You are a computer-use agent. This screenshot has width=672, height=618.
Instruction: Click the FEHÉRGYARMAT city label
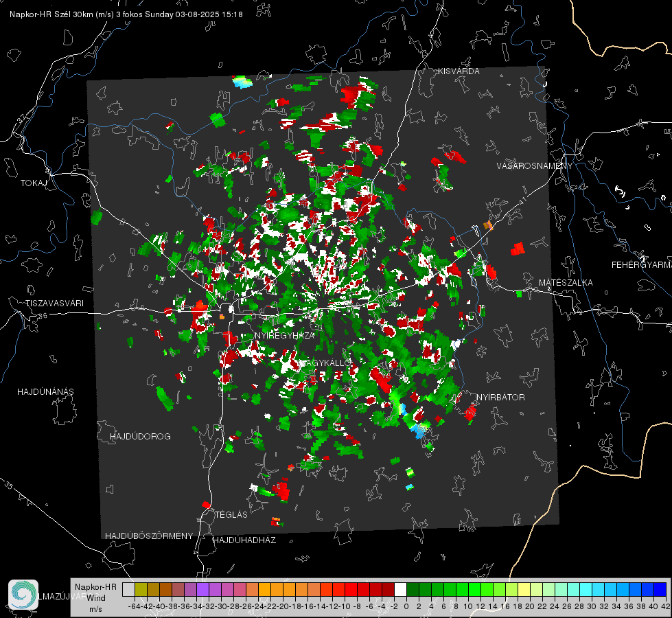tap(641, 265)
